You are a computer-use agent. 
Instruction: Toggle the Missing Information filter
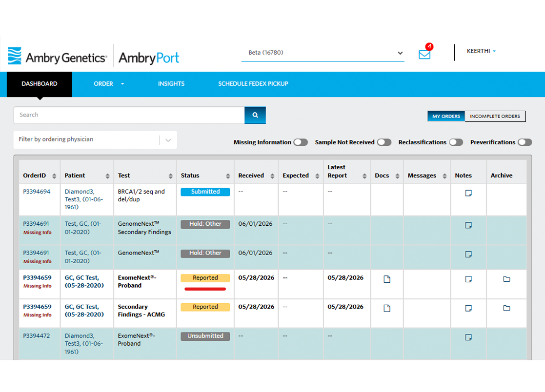300,142
